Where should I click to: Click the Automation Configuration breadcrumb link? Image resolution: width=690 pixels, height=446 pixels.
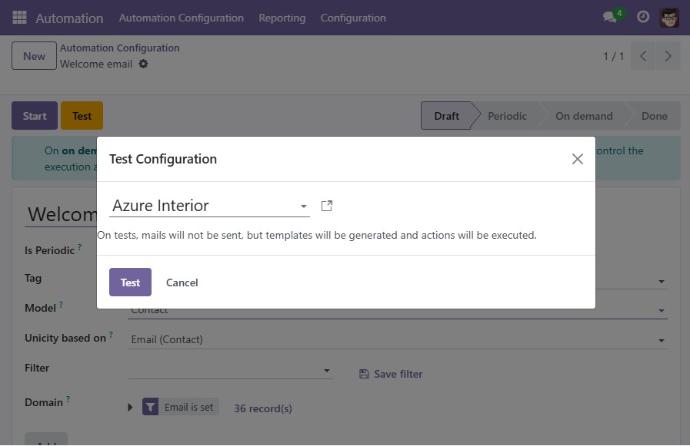point(120,48)
